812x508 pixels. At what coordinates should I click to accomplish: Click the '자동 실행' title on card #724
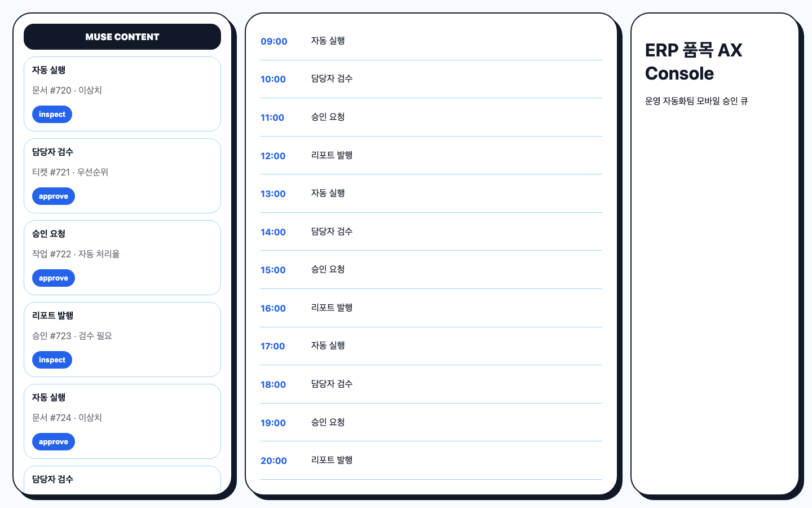click(x=48, y=397)
